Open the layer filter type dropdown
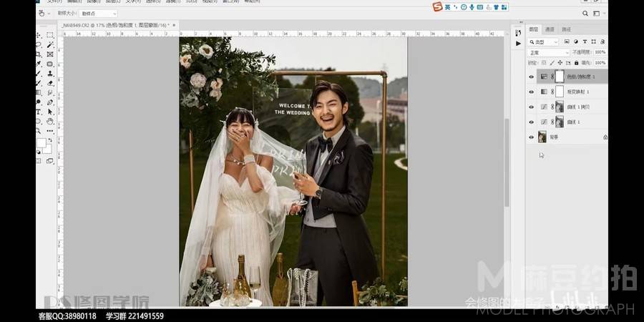This screenshot has width=644, height=322. [543, 42]
